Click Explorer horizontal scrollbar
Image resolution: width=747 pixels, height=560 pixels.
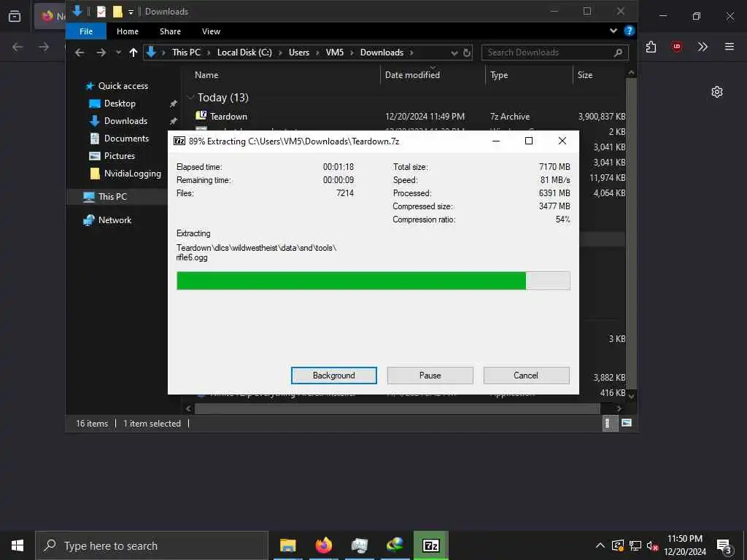398,408
